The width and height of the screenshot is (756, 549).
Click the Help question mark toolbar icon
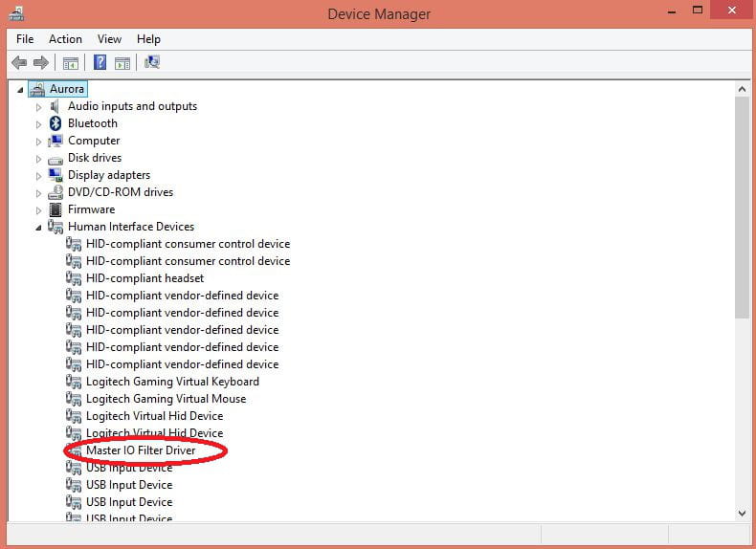pos(100,63)
